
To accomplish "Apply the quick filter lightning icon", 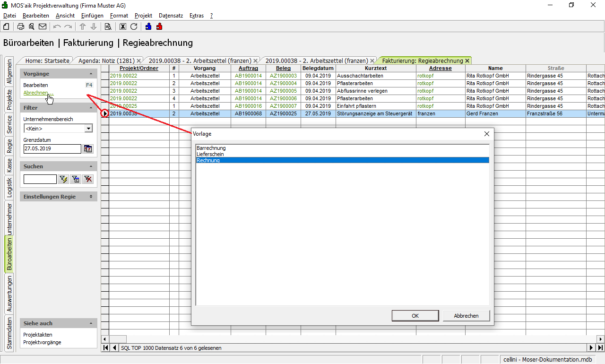I will pyautogui.click(x=63, y=179).
